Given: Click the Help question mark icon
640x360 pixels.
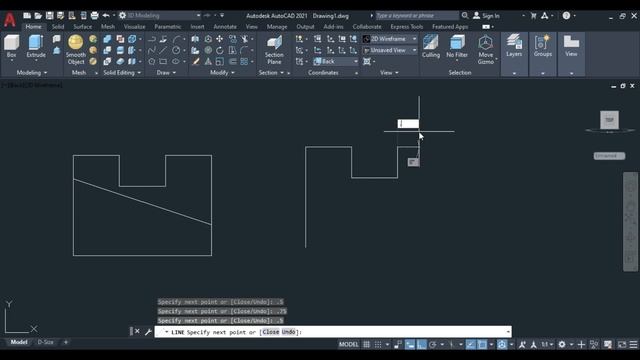Looking at the screenshot, I should click(566, 16).
